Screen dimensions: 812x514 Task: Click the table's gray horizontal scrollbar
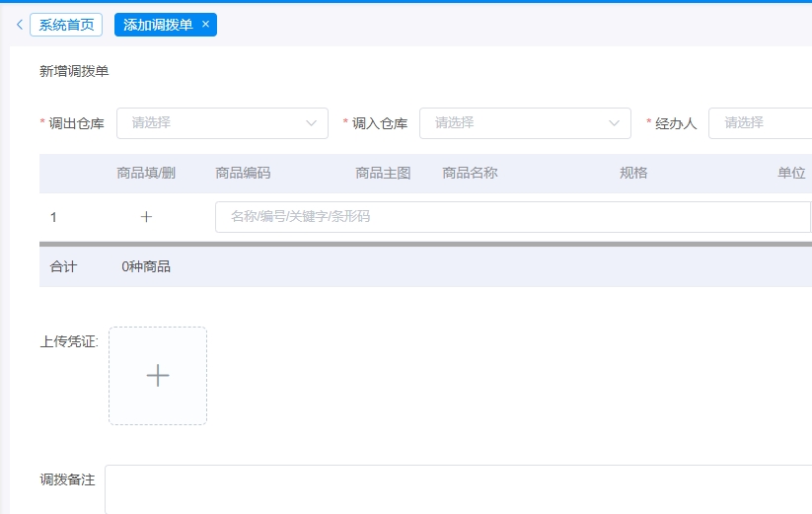click(425, 243)
